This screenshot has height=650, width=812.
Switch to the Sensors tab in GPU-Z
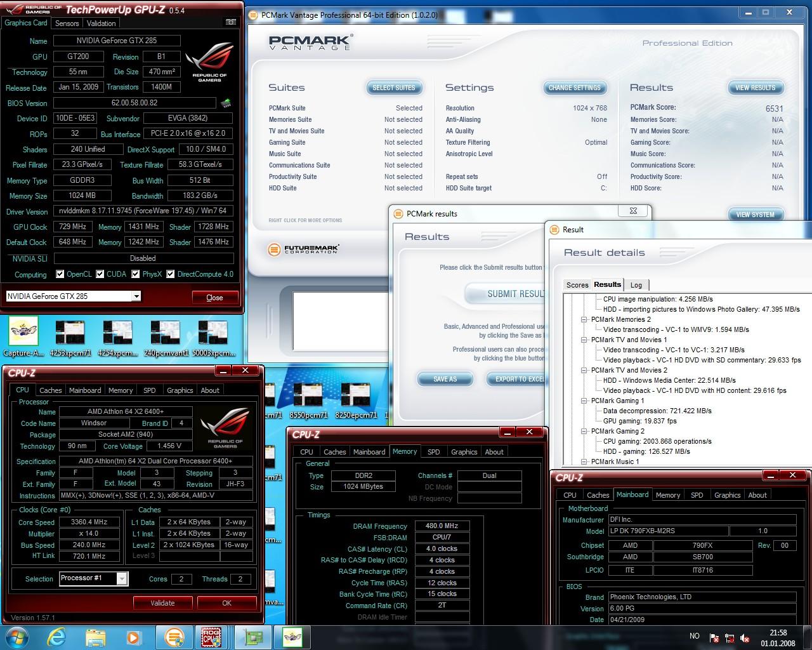[67, 23]
